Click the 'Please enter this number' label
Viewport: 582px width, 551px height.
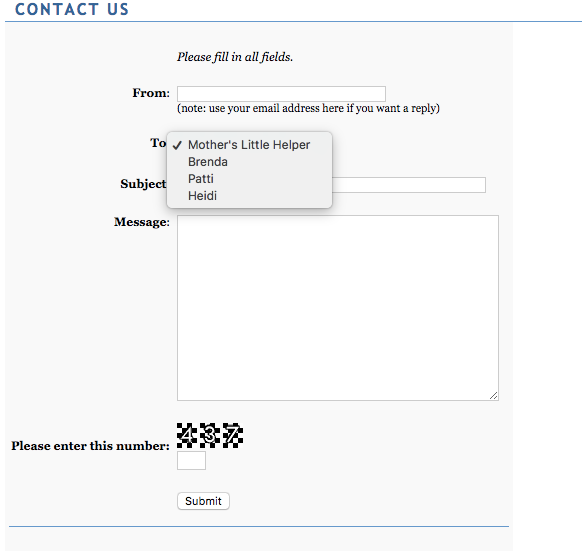click(x=90, y=446)
